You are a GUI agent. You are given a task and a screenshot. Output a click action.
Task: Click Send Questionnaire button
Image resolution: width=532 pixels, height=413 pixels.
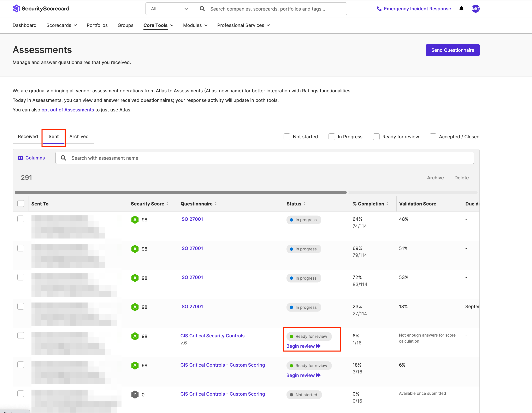pyautogui.click(x=453, y=50)
